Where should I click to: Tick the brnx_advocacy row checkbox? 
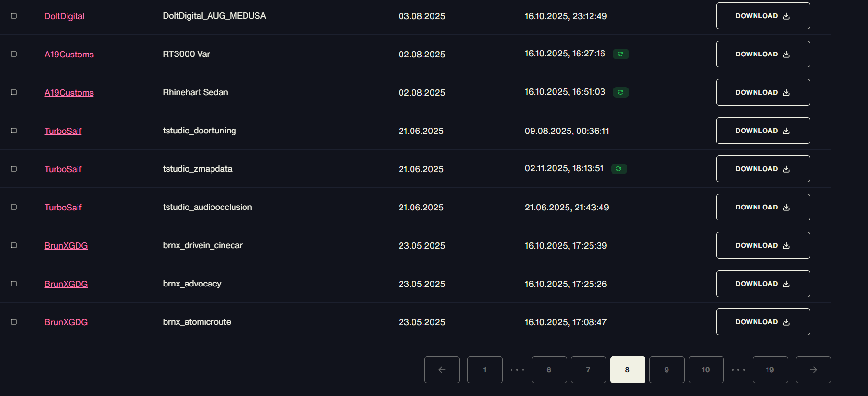(14, 284)
